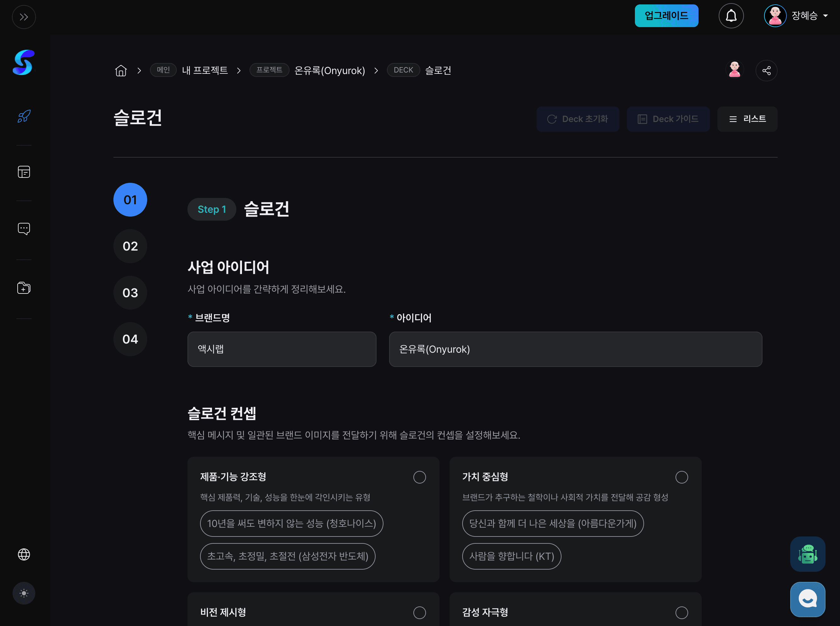The width and height of the screenshot is (840, 626).
Task: Click the 업그레이드 button
Action: point(666,15)
